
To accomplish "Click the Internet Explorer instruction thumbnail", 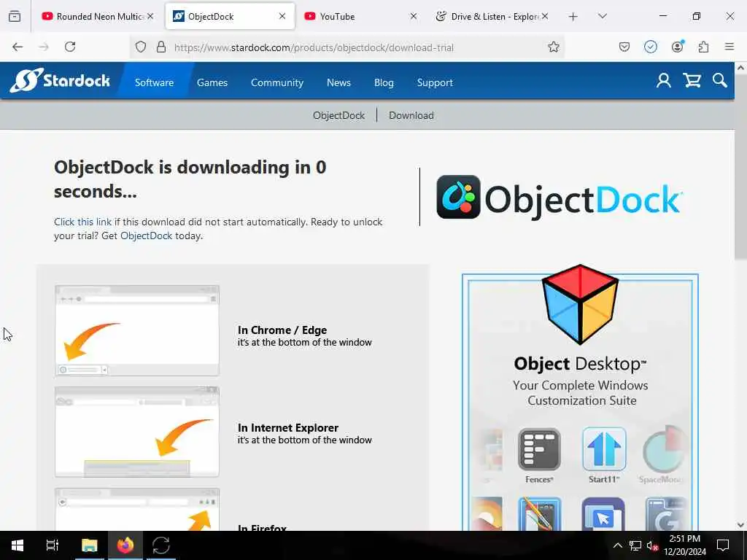I will click(x=136, y=432).
